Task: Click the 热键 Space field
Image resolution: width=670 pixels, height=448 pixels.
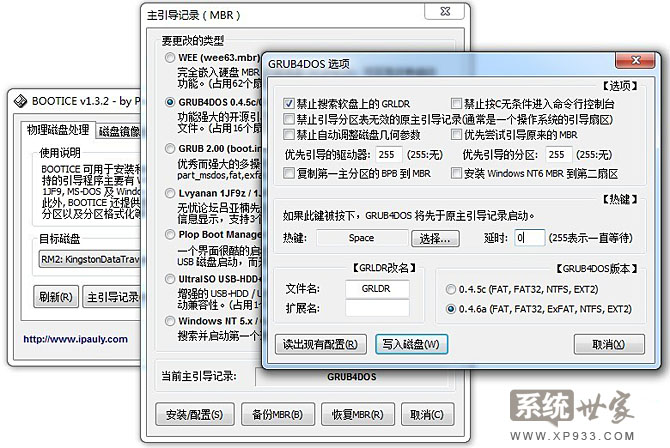Action: (x=362, y=238)
